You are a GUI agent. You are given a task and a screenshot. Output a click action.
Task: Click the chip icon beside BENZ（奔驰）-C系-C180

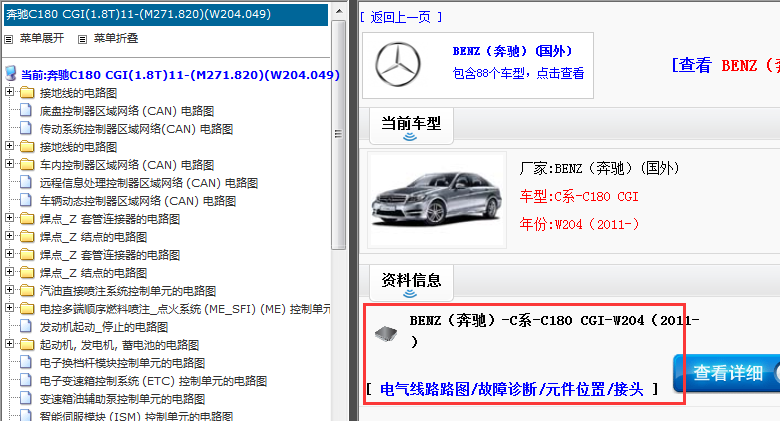click(386, 333)
